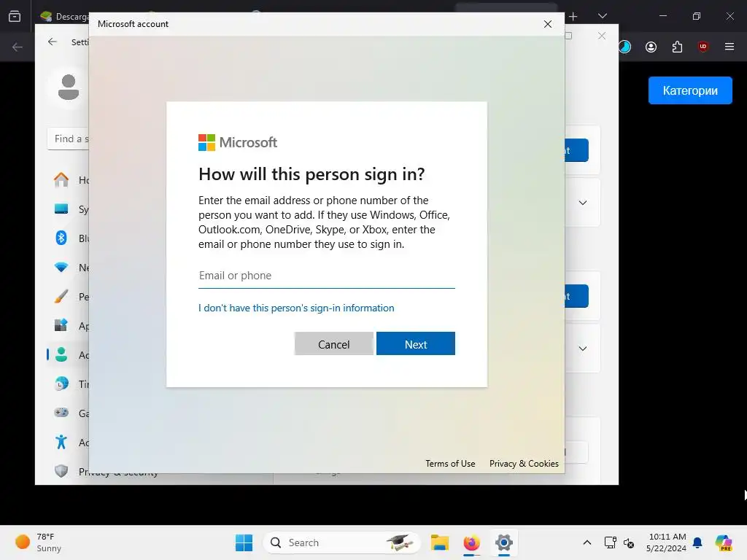Click the Email or phone input field

(x=326, y=276)
